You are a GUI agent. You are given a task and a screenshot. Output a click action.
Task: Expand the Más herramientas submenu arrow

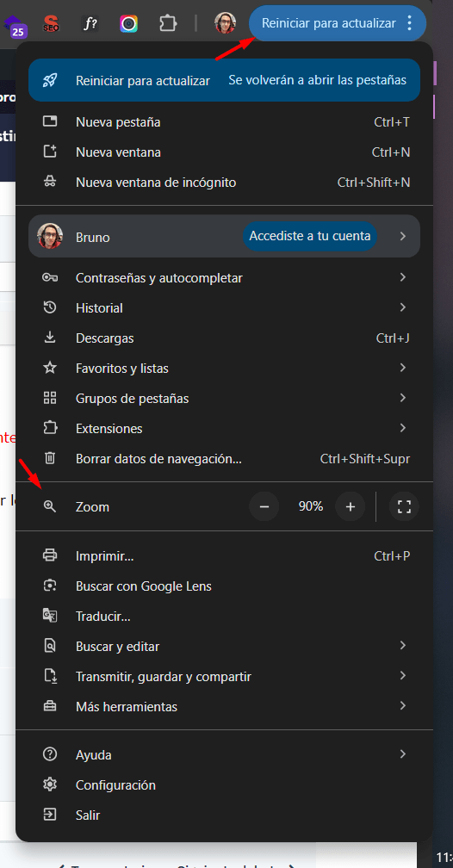click(x=402, y=706)
